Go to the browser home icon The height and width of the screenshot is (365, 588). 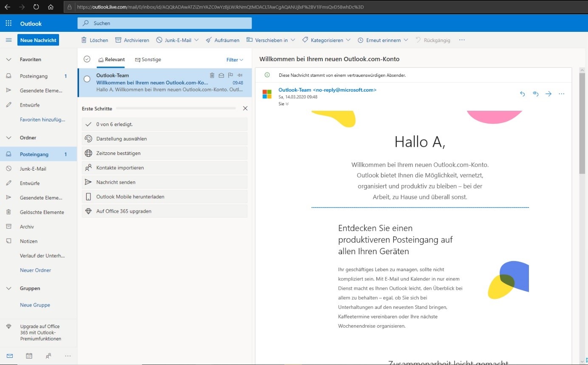[x=51, y=7]
